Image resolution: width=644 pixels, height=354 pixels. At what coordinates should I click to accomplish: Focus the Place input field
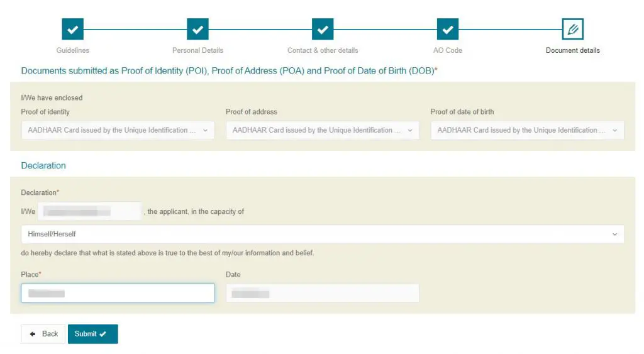[118, 293]
